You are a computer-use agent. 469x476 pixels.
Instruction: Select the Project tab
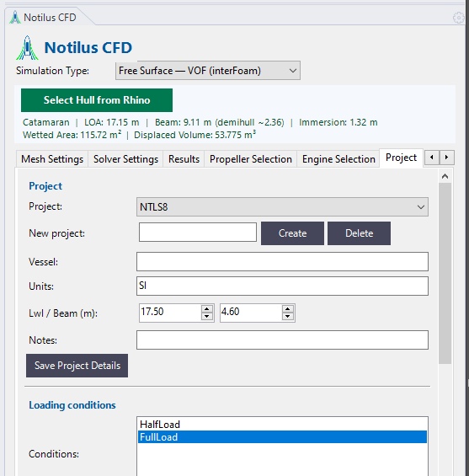coord(401,158)
